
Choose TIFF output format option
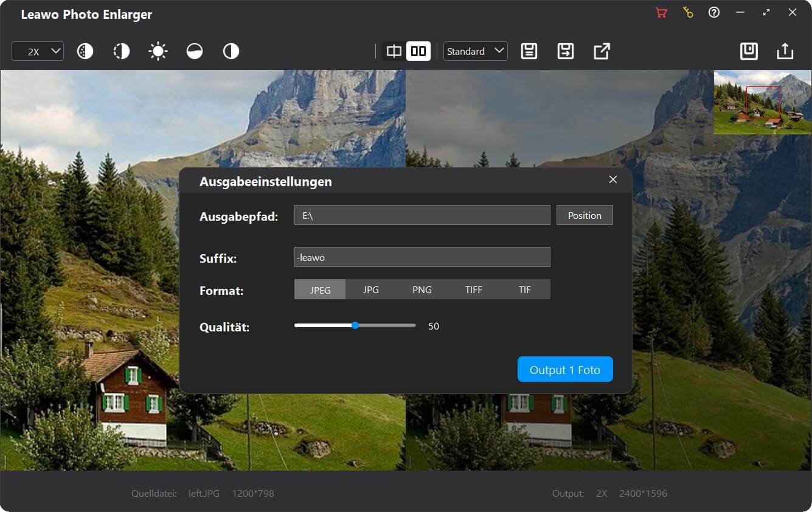click(x=473, y=290)
